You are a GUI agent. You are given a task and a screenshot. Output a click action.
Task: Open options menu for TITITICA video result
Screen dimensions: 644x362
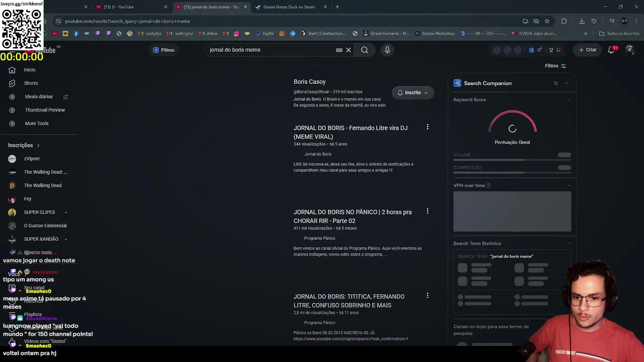(x=428, y=296)
